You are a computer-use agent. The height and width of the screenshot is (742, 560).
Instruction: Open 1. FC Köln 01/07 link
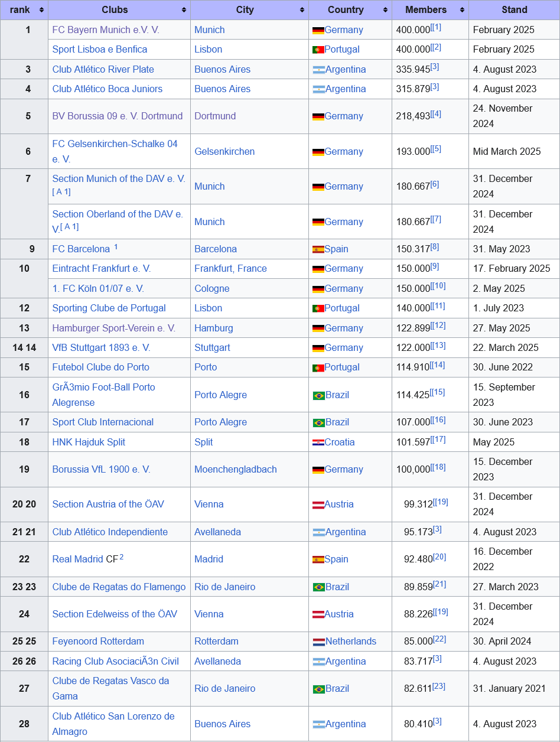click(x=98, y=288)
